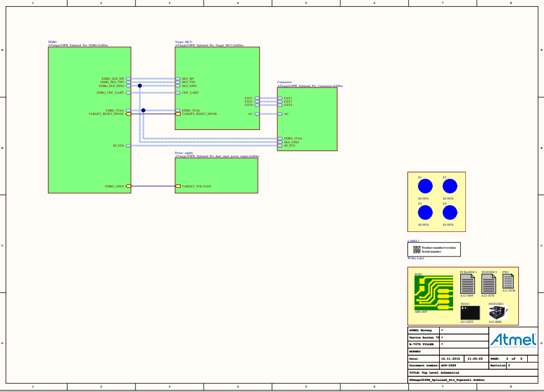Click EXT3 label in the Target_MCU block
The image size is (544, 392).
pyautogui.click(x=248, y=101)
